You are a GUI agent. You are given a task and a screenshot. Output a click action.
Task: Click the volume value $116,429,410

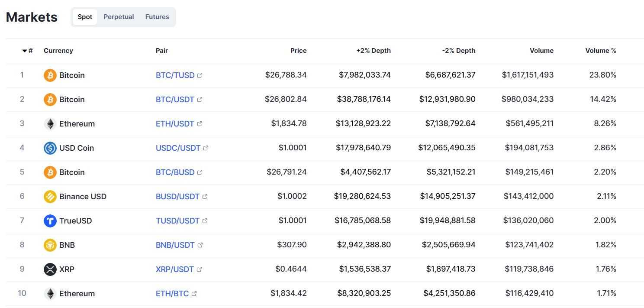(x=529, y=293)
